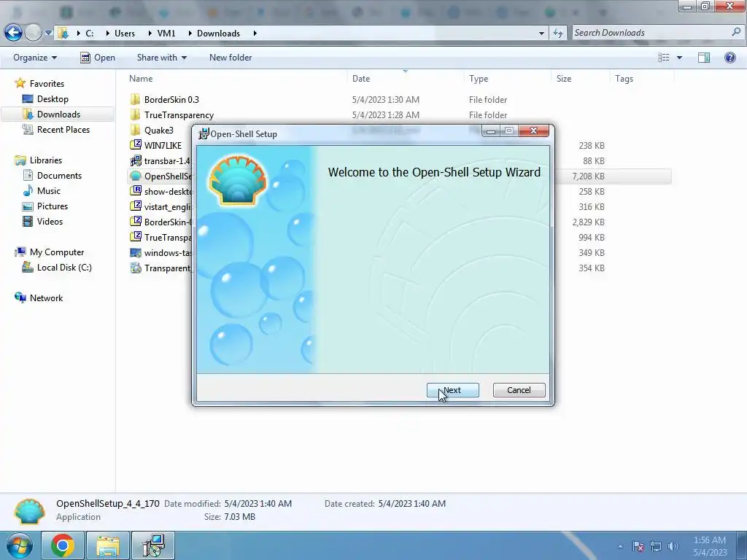Click the network tray icon
The width and height of the screenshot is (747, 560).
tap(656, 546)
